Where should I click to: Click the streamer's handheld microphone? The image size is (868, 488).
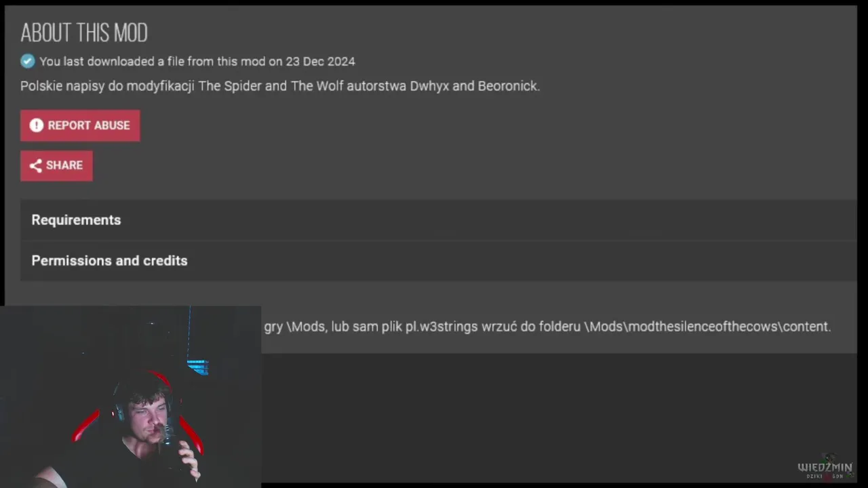click(168, 441)
